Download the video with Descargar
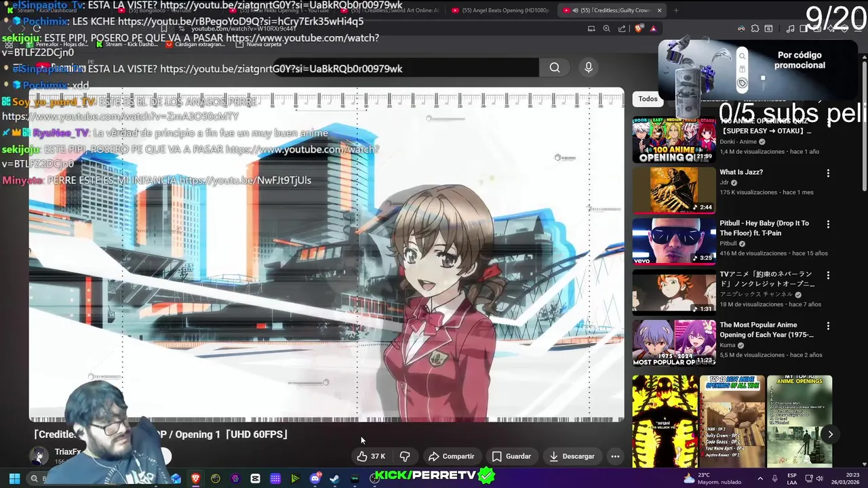Image resolution: width=868 pixels, height=488 pixels. [572, 456]
